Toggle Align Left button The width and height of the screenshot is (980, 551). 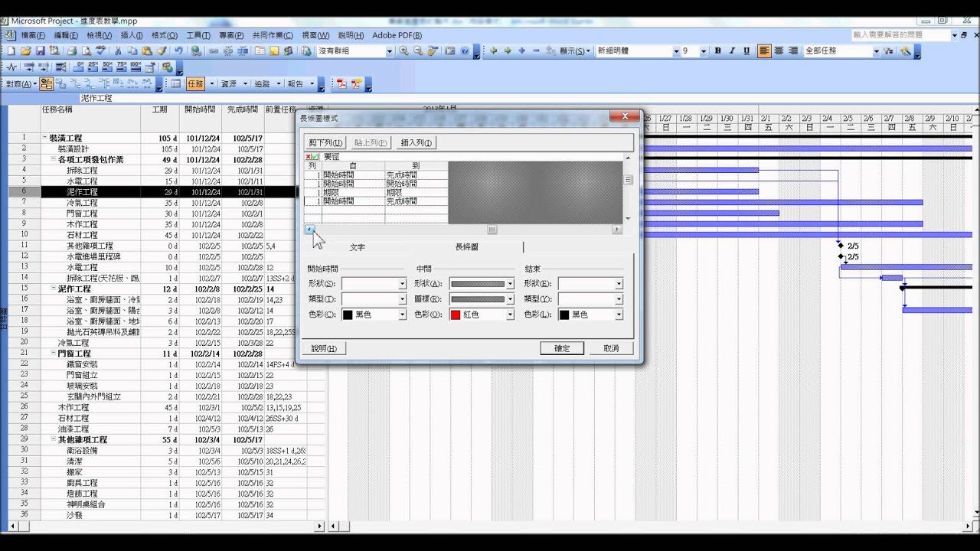(x=764, y=51)
